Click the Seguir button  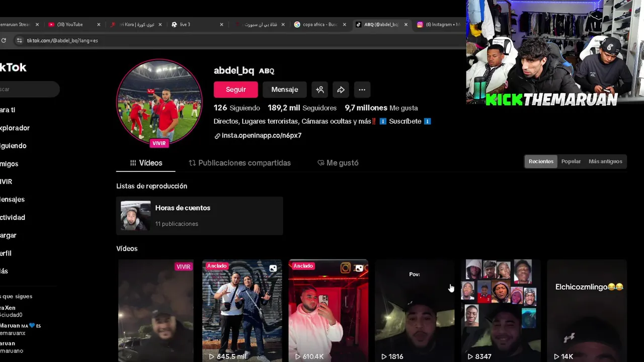coord(236,89)
